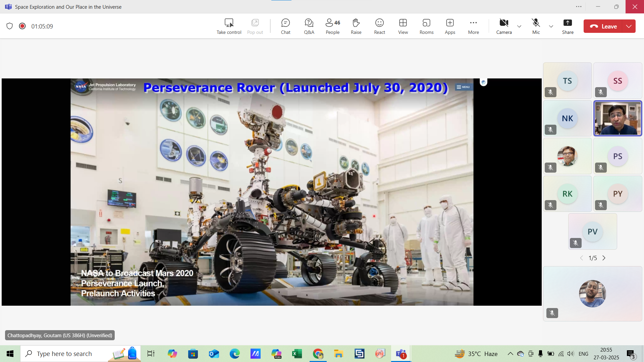This screenshot has width=644, height=362.
Task: Click the red Leave button
Action: coord(603,26)
